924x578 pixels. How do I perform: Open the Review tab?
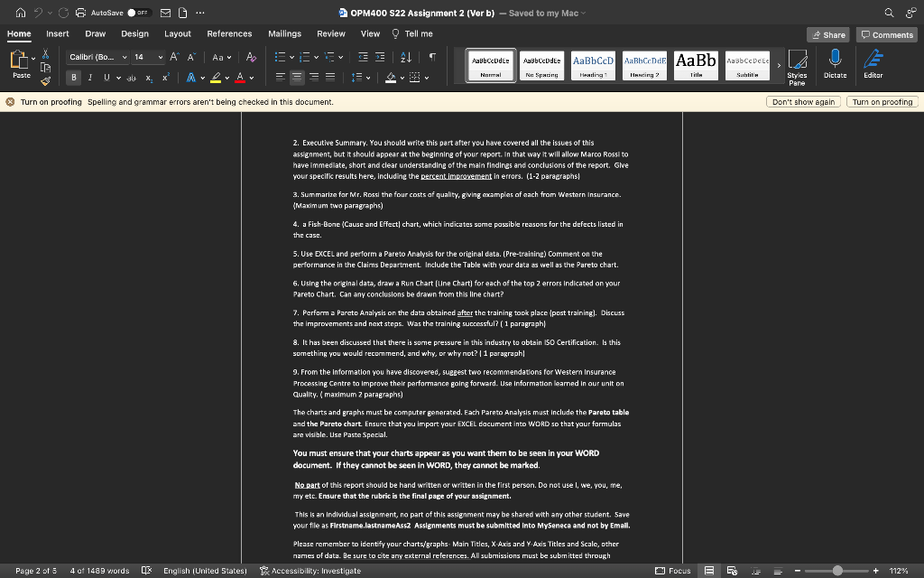(x=331, y=33)
